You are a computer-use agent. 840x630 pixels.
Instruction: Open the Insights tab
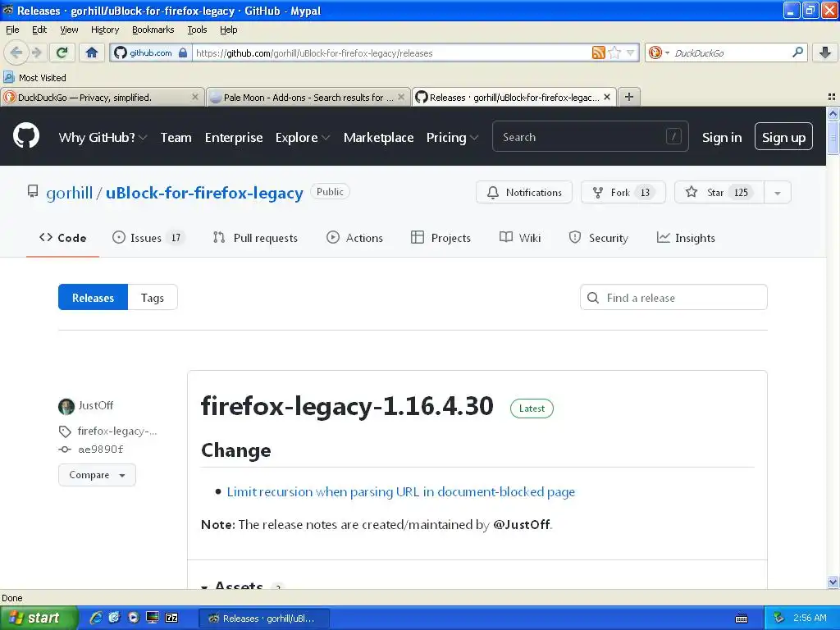pyautogui.click(x=686, y=238)
